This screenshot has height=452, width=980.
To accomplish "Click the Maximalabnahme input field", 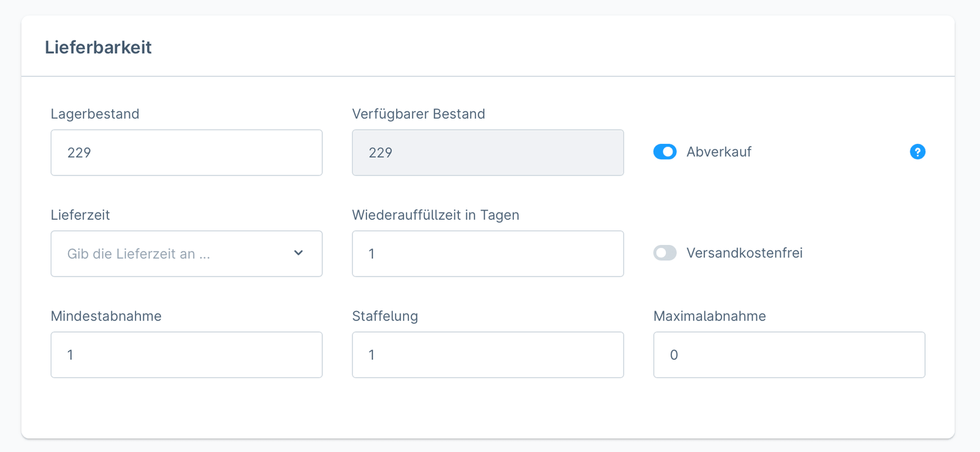I will pos(789,355).
